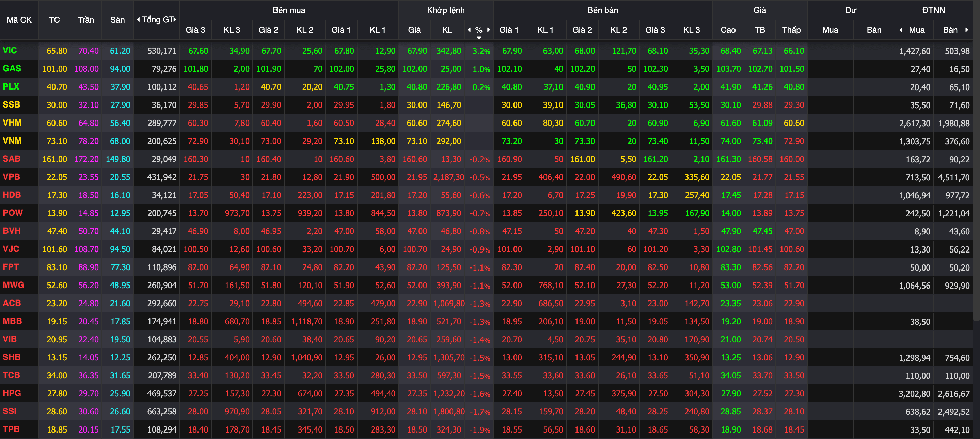980x439 pixels.
Task: Open VNM stock symbol
Action: [12, 141]
